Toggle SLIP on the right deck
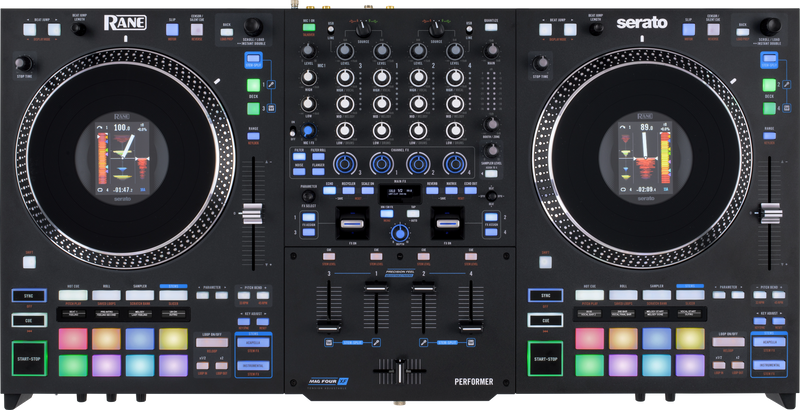The height and width of the screenshot is (410, 800). 689,29
